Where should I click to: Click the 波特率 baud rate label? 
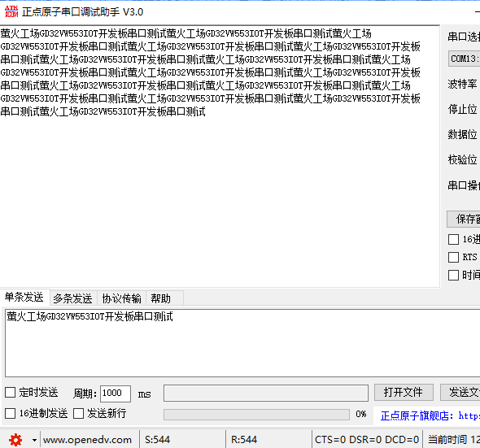(x=462, y=84)
